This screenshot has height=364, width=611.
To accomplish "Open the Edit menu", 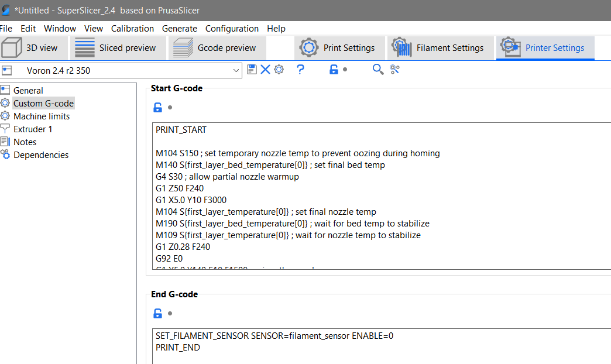I will [x=28, y=29].
